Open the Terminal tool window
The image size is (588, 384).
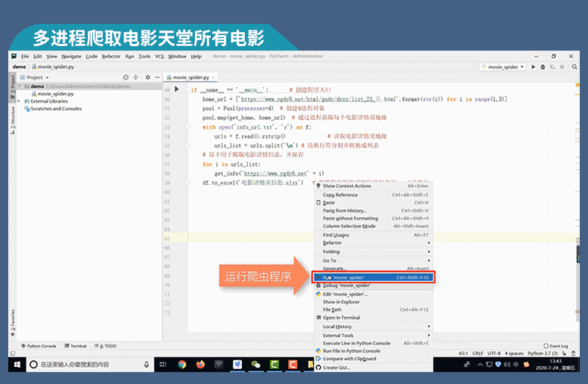(x=75, y=346)
